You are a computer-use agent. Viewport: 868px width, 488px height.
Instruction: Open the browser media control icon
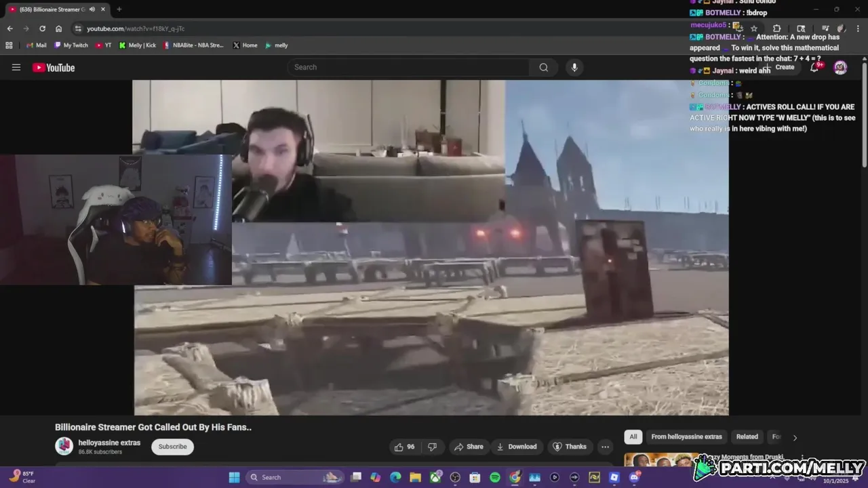[x=825, y=28]
